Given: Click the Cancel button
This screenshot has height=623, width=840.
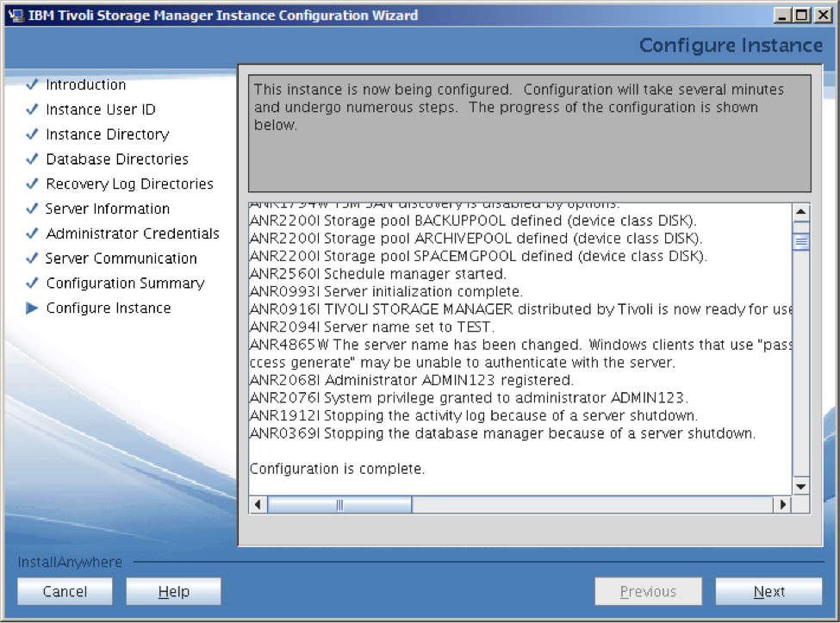Looking at the screenshot, I should point(65,591).
